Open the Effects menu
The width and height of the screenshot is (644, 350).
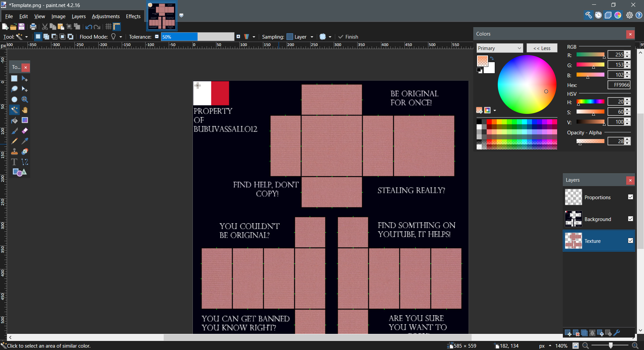[133, 16]
